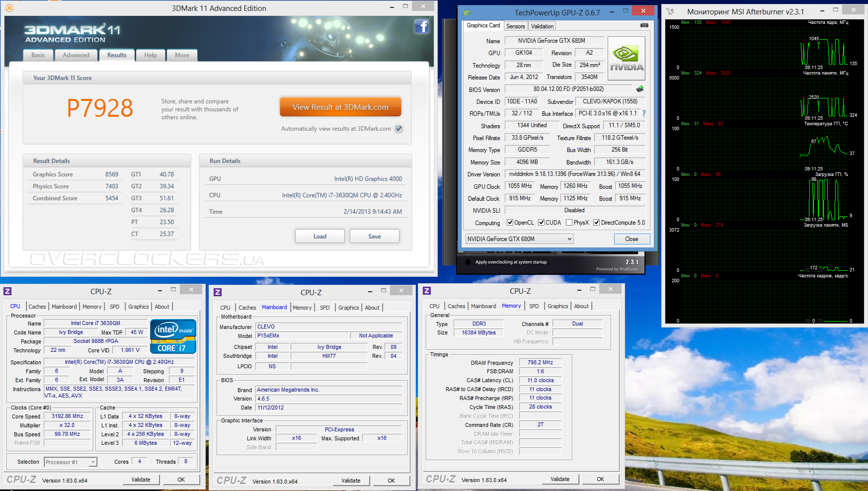The image size is (868, 491).
Task: Click the Combined Score value 5454
Action: click(112, 198)
